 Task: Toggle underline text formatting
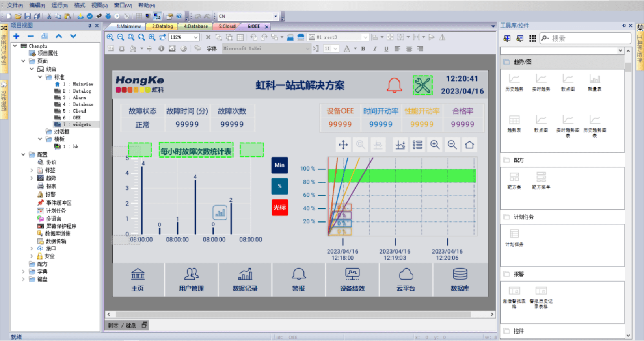pos(386,49)
